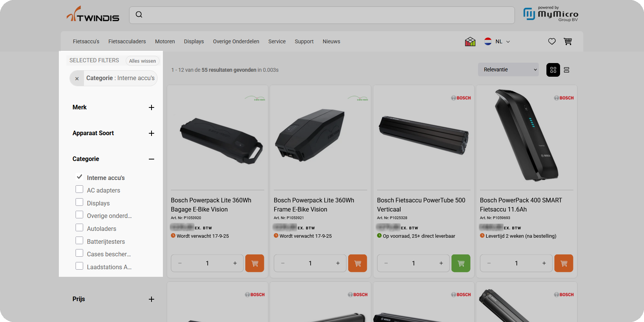Open the shopping cart in navbar

coord(568,41)
